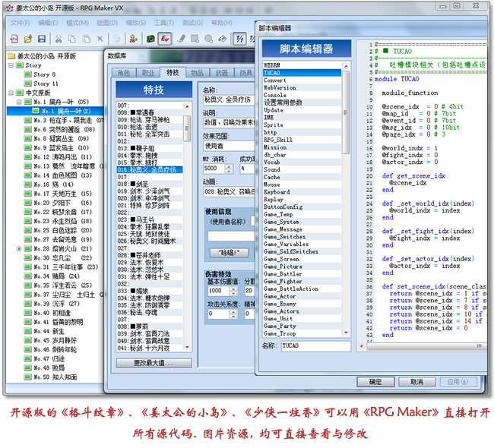Click the Delete X toolbar icon

[100, 39]
